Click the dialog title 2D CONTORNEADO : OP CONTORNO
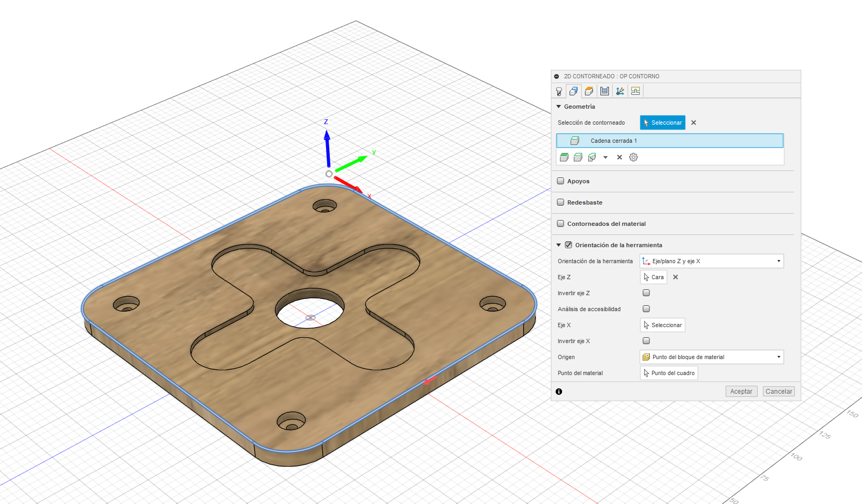This screenshot has width=862, height=504. click(612, 76)
